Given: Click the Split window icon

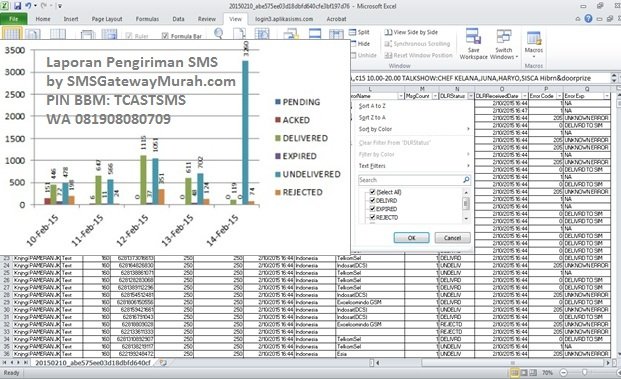Looking at the screenshot, I should [x=359, y=32].
